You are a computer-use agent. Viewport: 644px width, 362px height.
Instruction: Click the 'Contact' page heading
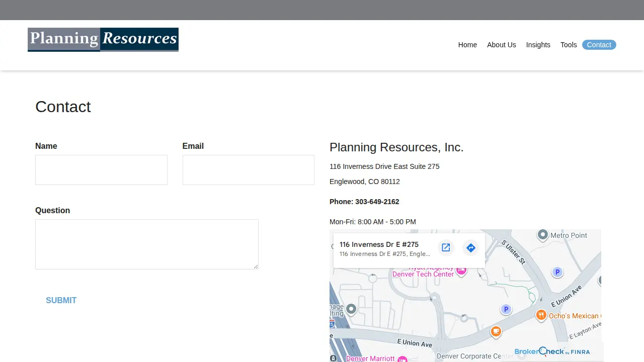pyautogui.click(x=63, y=107)
